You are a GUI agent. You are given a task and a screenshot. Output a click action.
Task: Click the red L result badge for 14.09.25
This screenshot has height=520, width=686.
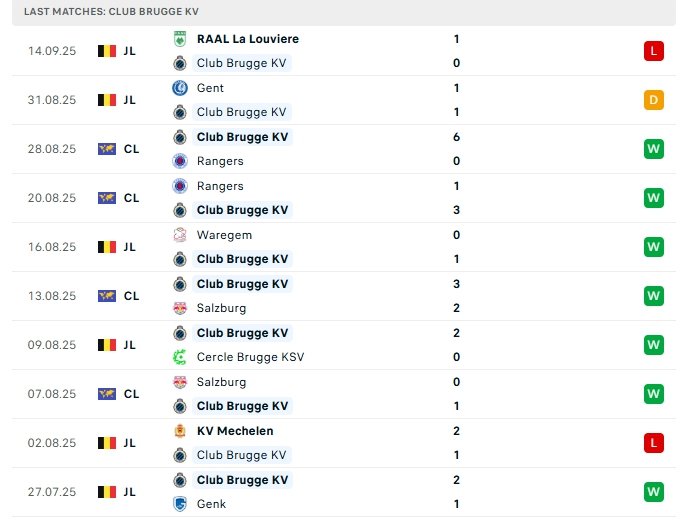click(654, 51)
